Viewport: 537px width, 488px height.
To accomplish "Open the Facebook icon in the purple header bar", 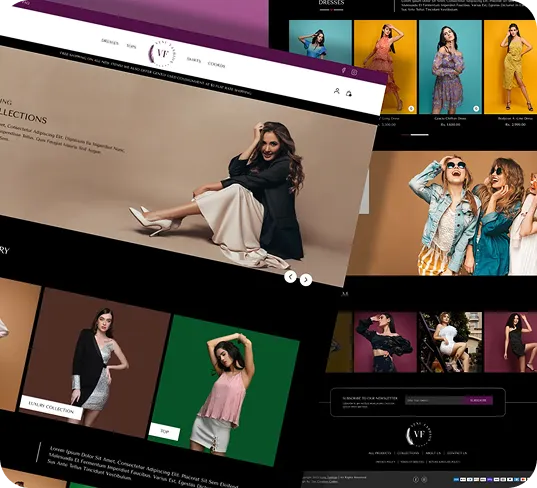I will click(344, 70).
